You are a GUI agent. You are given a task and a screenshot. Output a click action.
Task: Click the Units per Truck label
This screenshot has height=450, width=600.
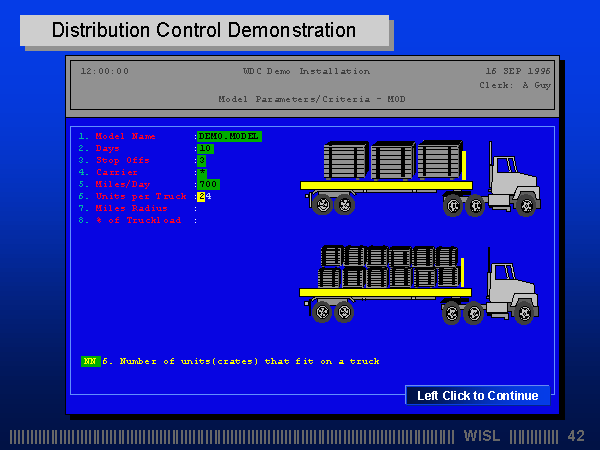pos(141,196)
